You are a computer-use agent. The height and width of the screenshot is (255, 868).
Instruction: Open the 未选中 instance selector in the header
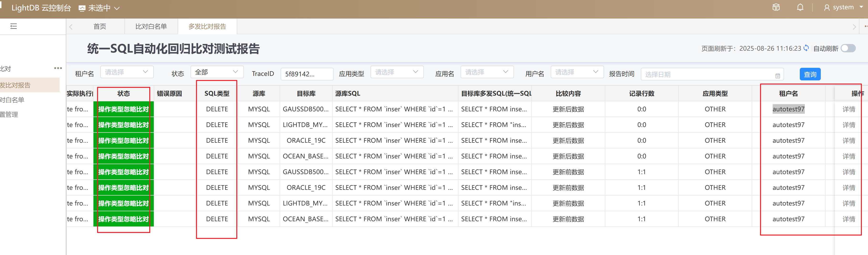(x=99, y=8)
